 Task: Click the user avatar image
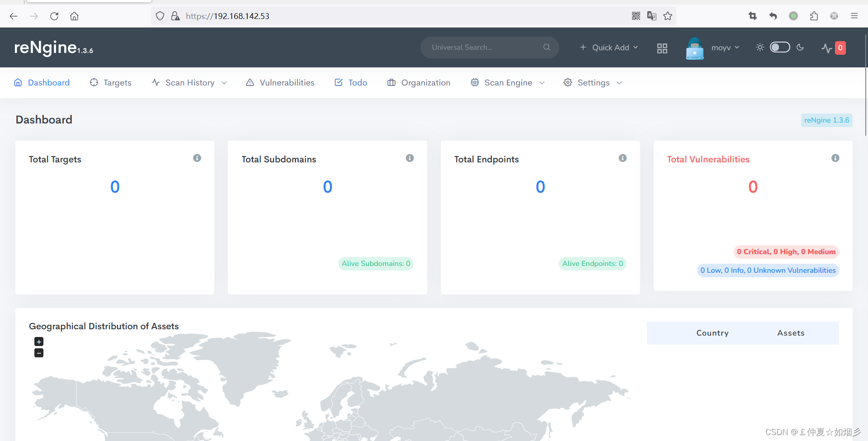pos(695,48)
